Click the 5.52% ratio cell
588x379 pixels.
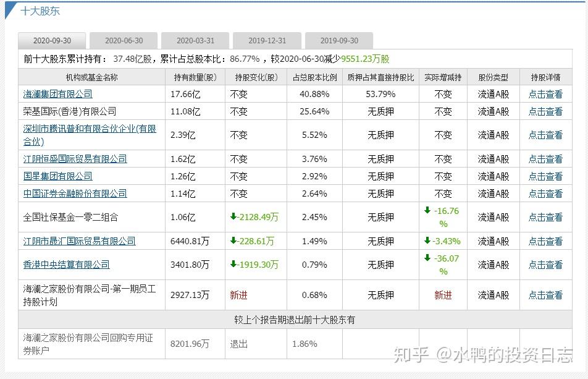[x=314, y=135]
